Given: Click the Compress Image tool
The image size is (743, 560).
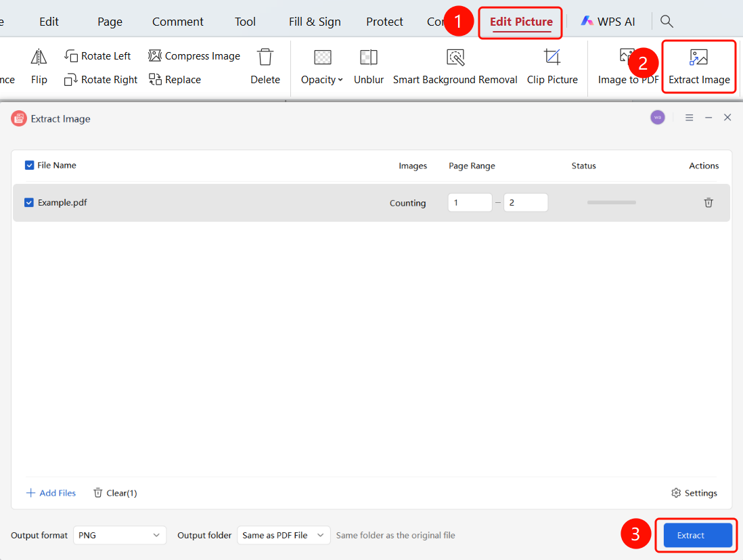Looking at the screenshot, I should [x=194, y=56].
